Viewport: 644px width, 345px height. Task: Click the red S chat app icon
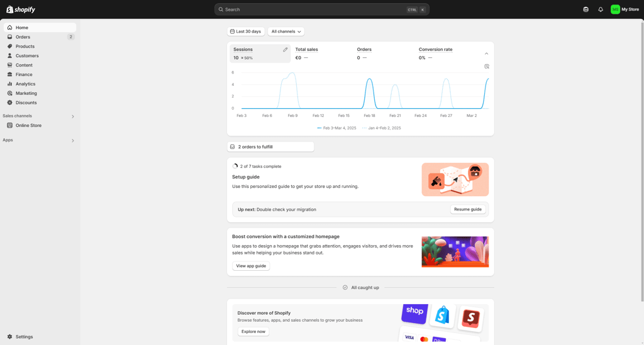(x=470, y=317)
